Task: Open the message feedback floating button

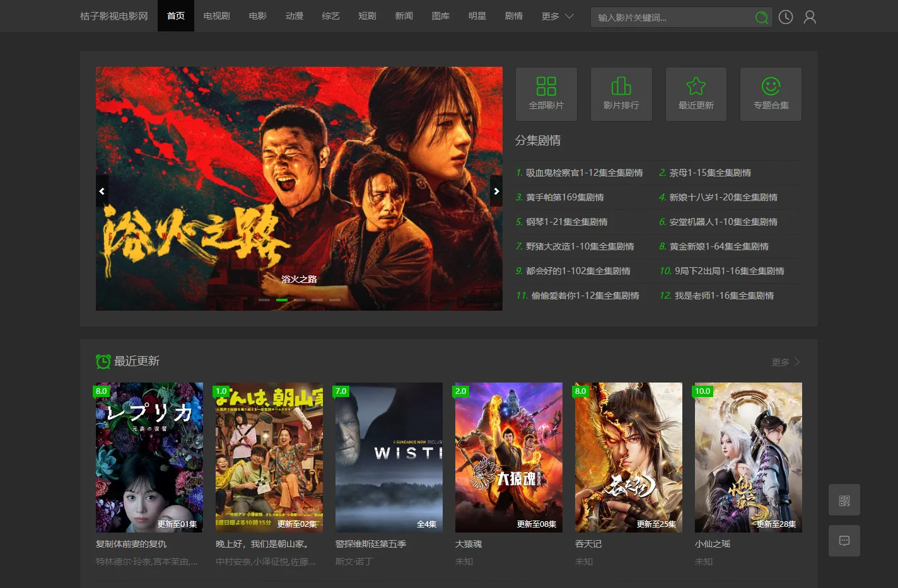Action: pos(844,541)
